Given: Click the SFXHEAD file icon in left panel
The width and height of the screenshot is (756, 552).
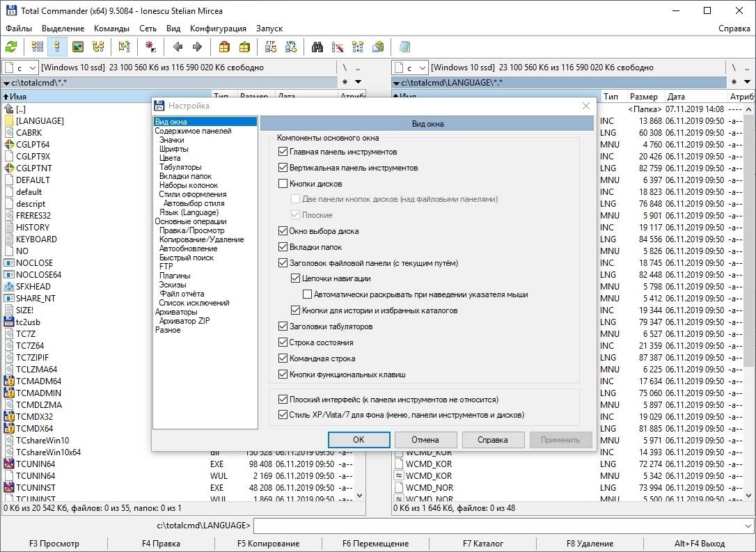Looking at the screenshot, I should click(9, 286).
